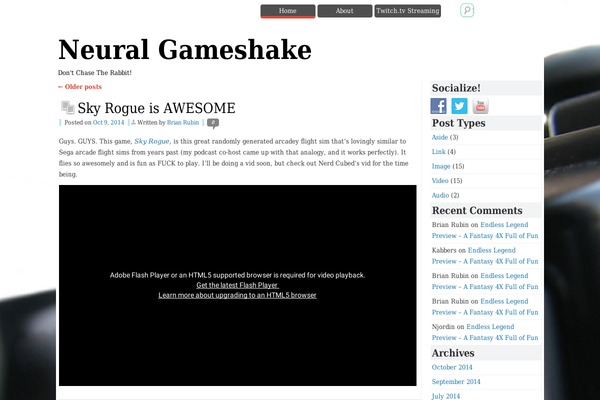Image resolution: width=600 pixels, height=400 pixels.
Task: Go to Older posts link
Action: pos(80,87)
